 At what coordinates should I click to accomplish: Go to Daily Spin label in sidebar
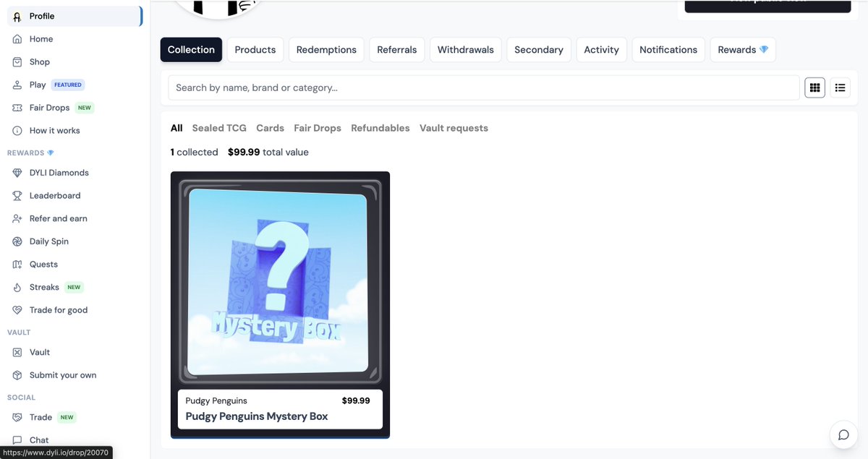(49, 241)
